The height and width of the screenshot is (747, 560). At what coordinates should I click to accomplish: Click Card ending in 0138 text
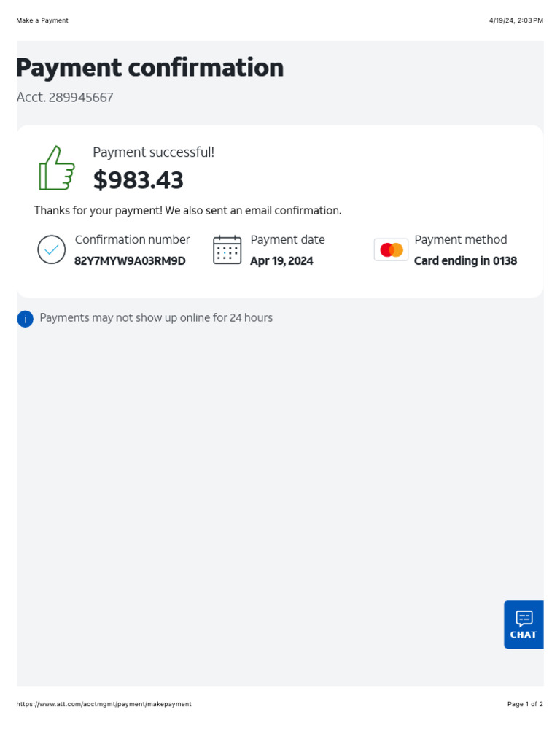coord(465,261)
